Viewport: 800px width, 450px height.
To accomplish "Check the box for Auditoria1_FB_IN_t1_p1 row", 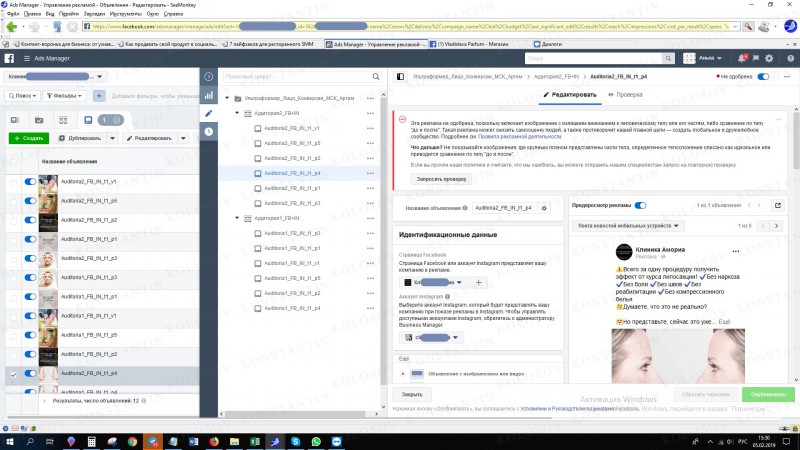I will tap(14, 297).
